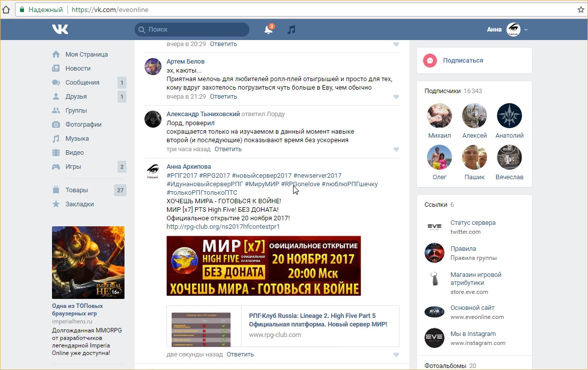The height and width of the screenshot is (370, 588).
Task: Click the Одна из ТОПовых браузерных игр ad title
Action: (x=77, y=309)
